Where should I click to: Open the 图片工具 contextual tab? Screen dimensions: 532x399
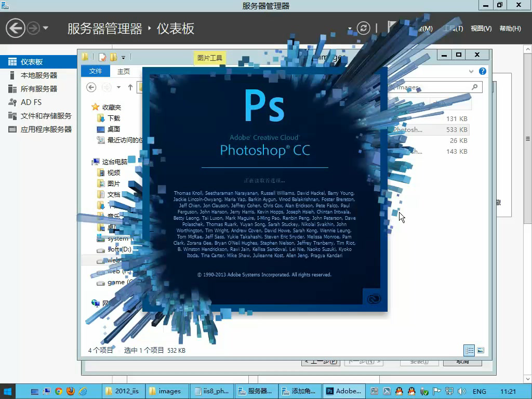tap(210, 58)
